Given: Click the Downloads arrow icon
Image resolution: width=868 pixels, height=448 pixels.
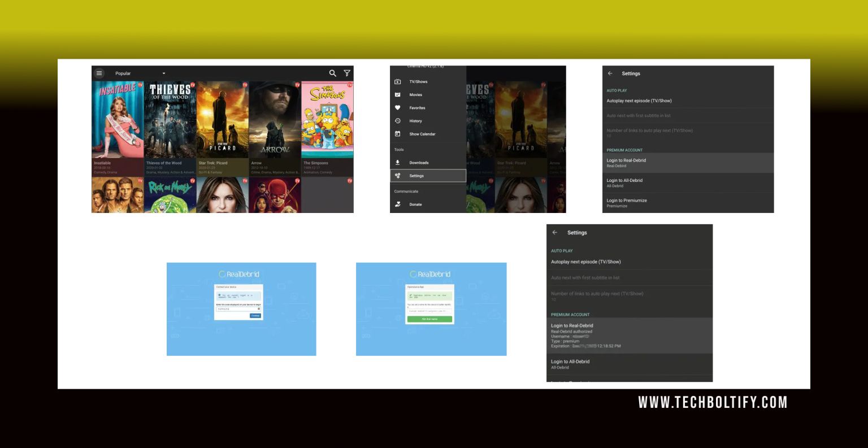Looking at the screenshot, I should point(398,163).
